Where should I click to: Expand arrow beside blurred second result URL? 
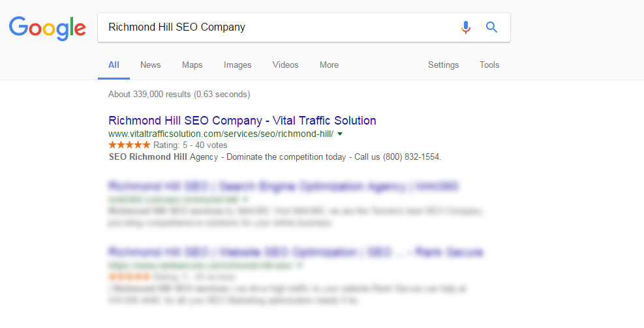pyautogui.click(x=245, y=200)
